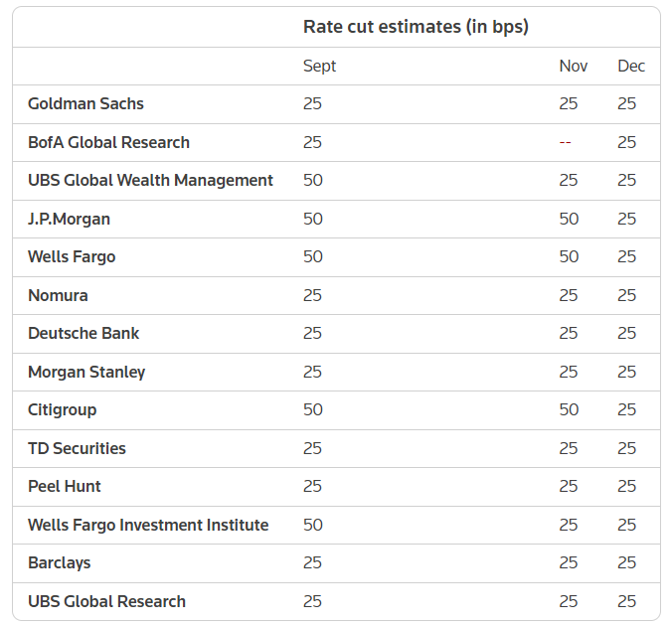Click the Morgan Stanley label
Image resolution: width=672 pixels, height=626 pixels.
[86, 372]
